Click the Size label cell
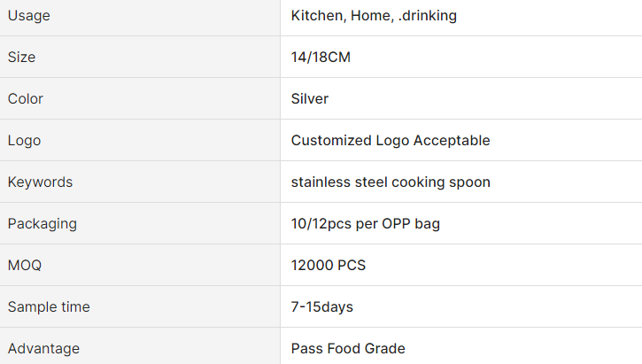This screenshot has width=642, height=364. pos(22,58)
